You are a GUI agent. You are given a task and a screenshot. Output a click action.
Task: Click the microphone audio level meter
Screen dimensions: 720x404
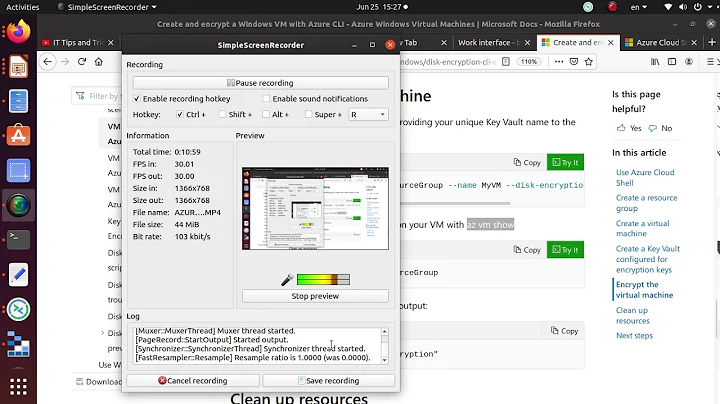(323, 279)
